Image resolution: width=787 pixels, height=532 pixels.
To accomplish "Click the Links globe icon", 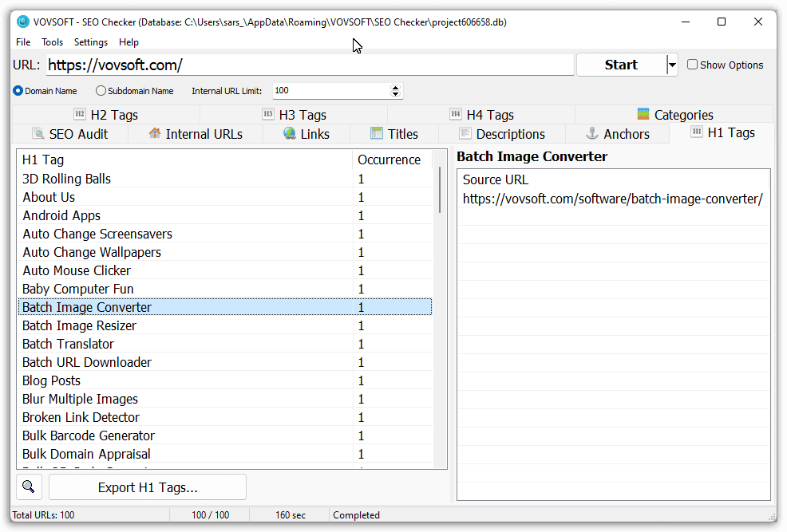I will (290, 133).
